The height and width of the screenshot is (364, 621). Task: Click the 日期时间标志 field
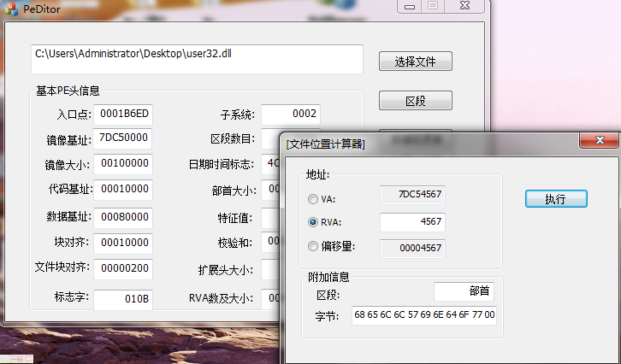click(271, 164)
